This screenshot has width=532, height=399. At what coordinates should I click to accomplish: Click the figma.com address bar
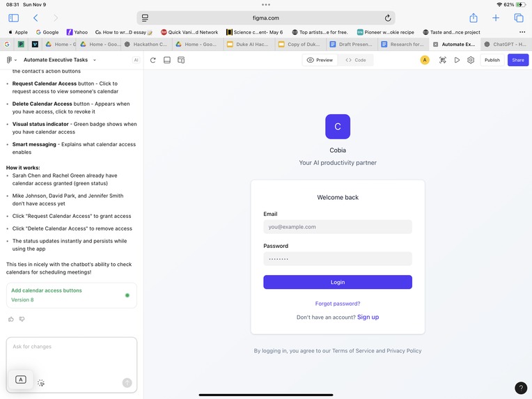266,18
